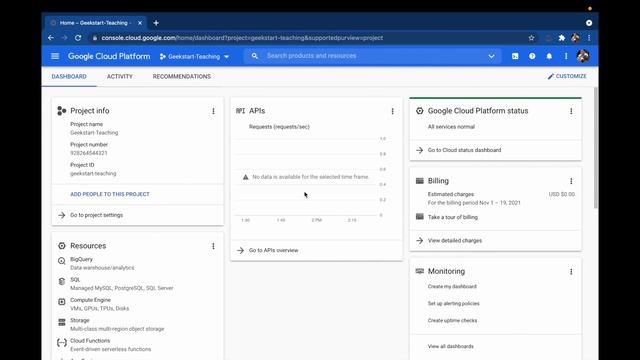The image size is (640, 360).
Task: Switch to the Recommendations tab
Action: point(182,76)
